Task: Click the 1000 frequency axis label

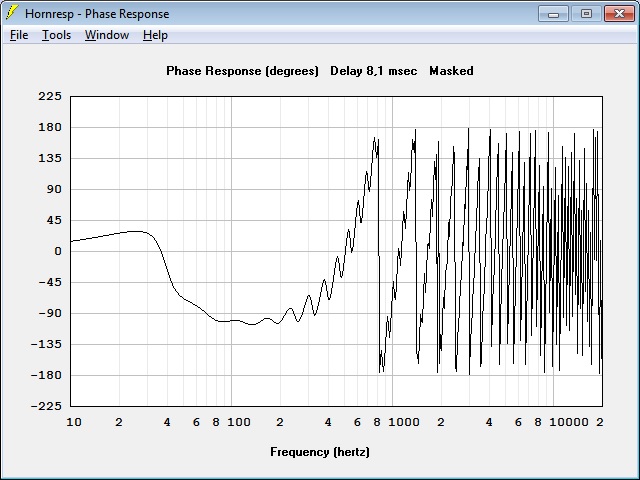Action: pos(404,422)
